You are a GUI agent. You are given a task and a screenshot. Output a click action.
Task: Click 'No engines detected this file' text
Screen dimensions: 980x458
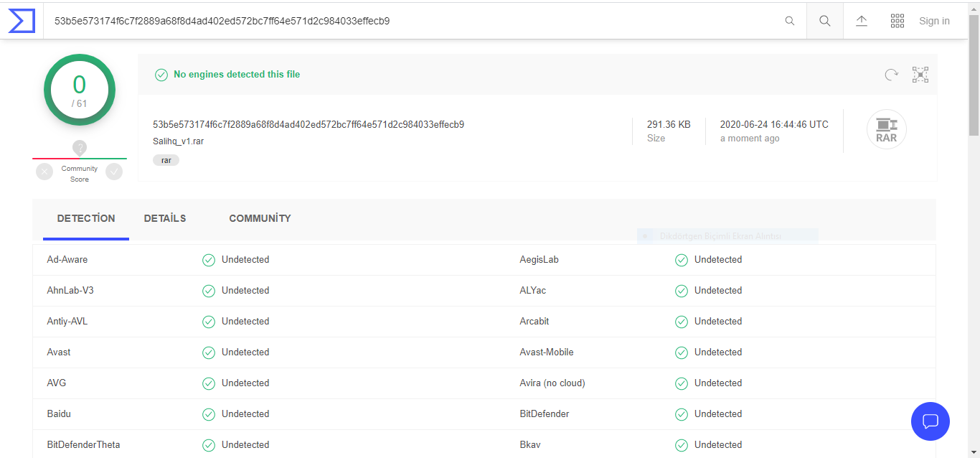(237, 75)
